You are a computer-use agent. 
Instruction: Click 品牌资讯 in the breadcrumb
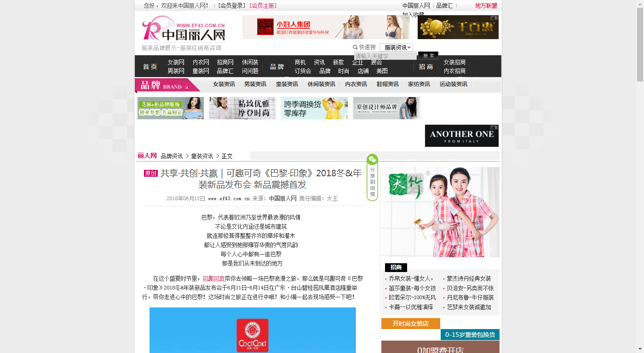pyautogui.click(x=172, y=156)
